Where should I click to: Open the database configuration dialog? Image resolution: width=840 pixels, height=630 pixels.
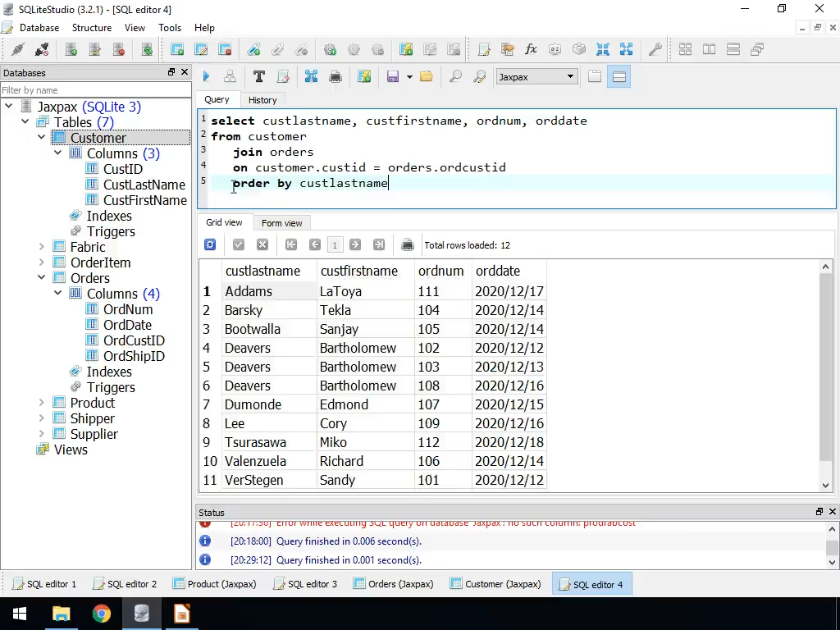[93, 51]
